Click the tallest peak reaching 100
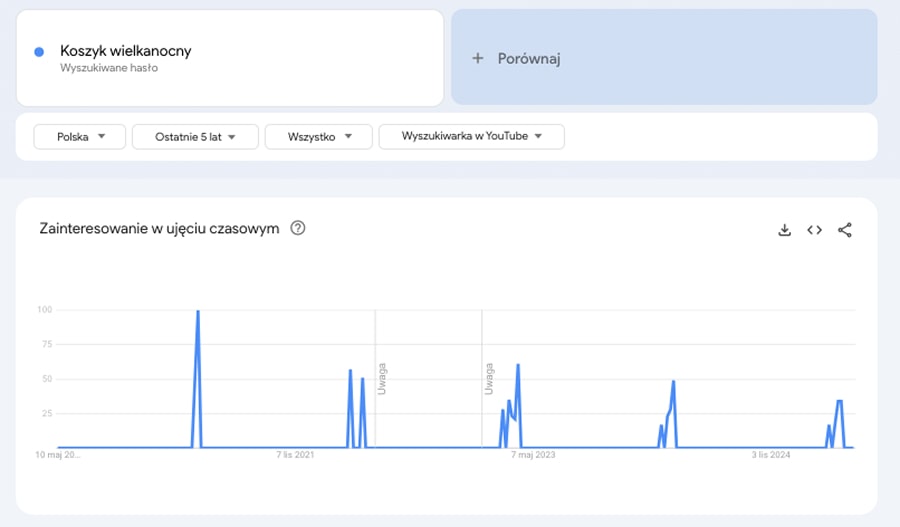The width and height of the screenshot is (900, 527). pos(198,312)
